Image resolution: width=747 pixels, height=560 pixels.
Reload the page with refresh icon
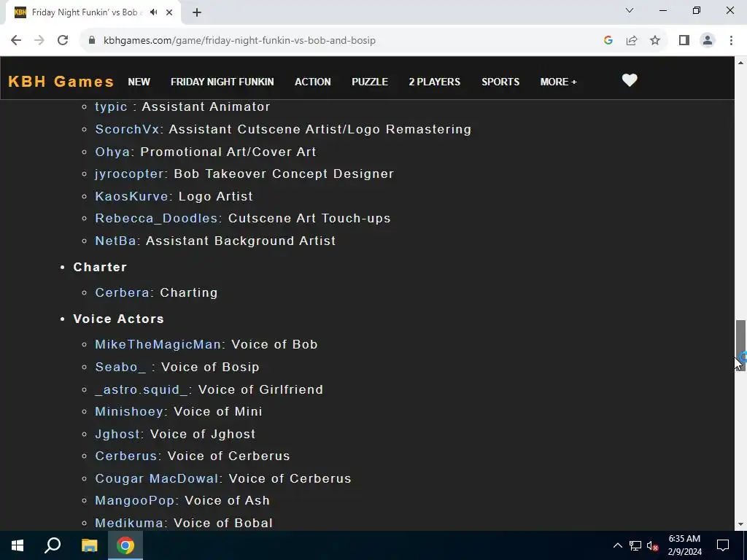[63, 41]
